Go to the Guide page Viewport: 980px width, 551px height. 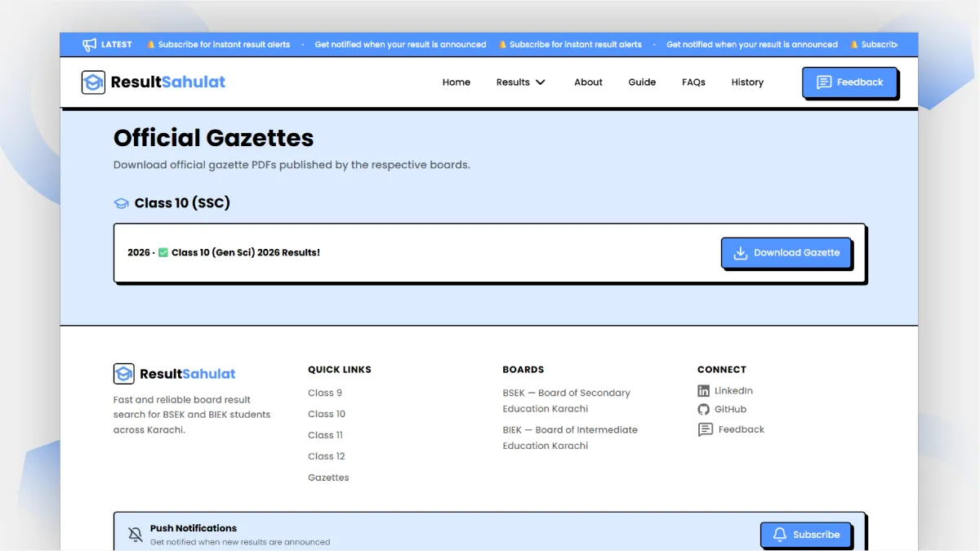642,82
